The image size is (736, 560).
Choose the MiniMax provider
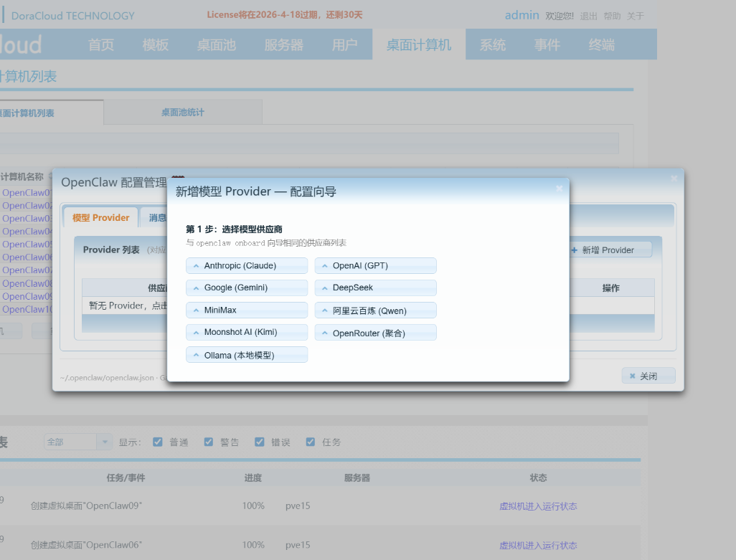pos(247,310)
